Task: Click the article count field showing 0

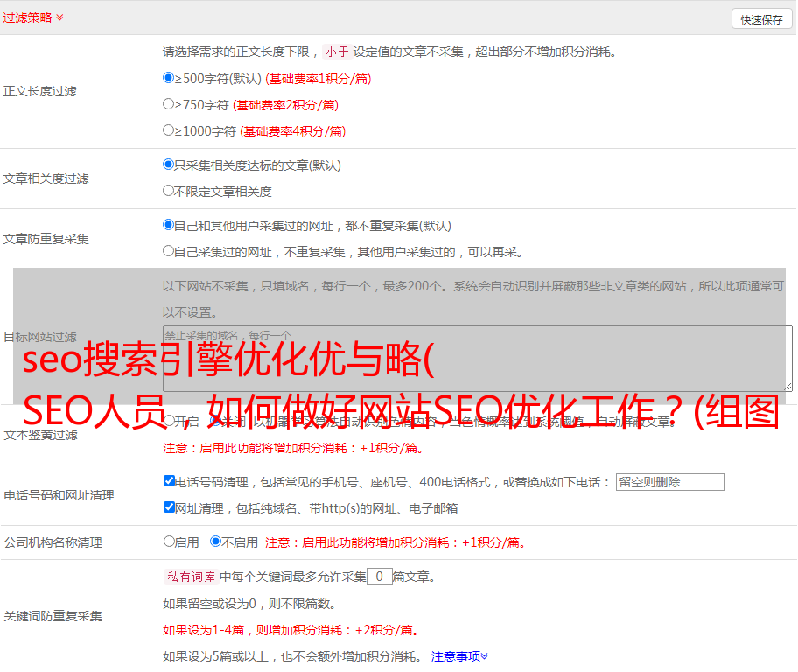Action: (x=379, y=577)
